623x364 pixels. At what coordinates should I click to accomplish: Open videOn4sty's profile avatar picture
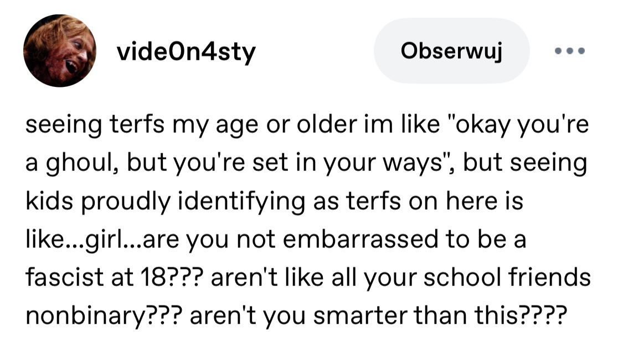pyautogui.click(x=60, y=51)
